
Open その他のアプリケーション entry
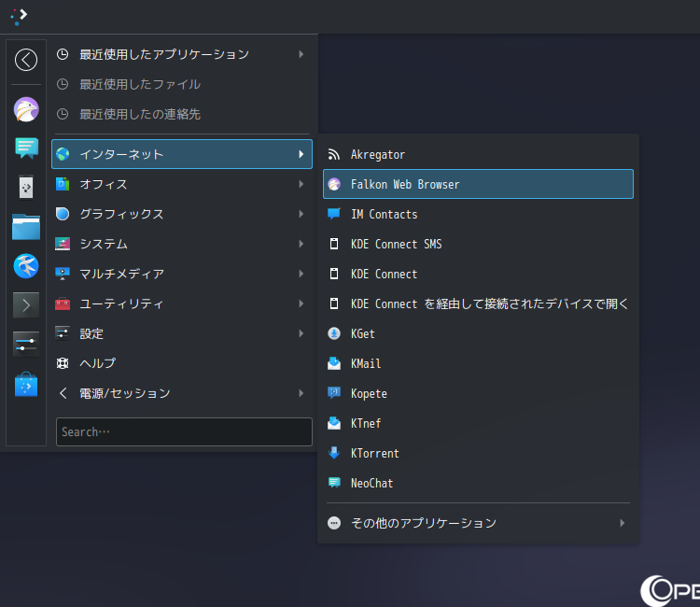pyautogui.click(x=478, y=523)
